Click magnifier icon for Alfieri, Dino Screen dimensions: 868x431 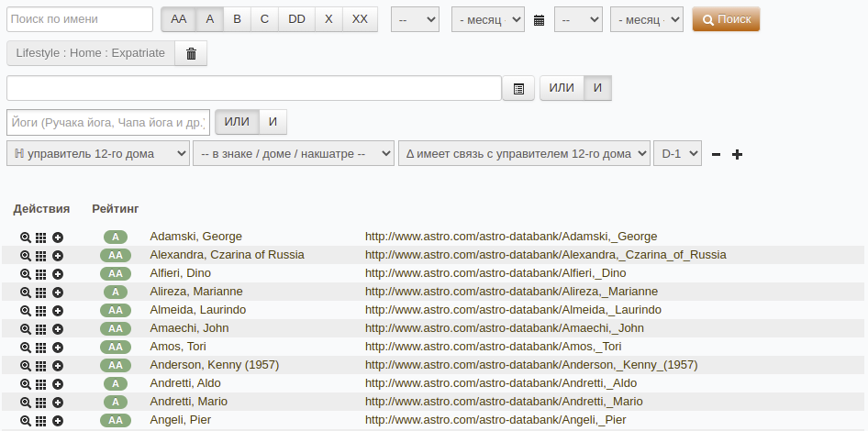[x=26, y=274]
